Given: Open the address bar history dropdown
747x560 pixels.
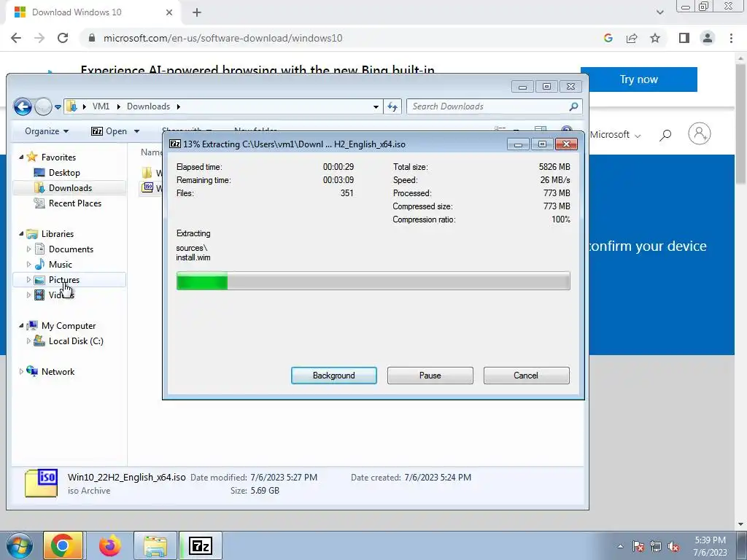Looking at the screenshot, I should pos(376,106).
